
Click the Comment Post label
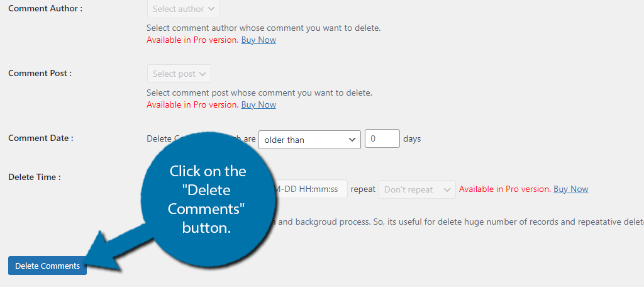pos(40,73)
